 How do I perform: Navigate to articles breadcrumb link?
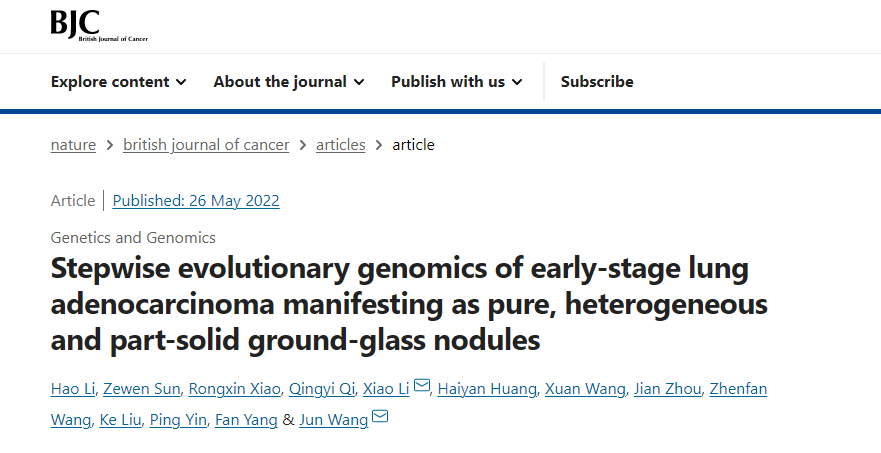(341, 145)
